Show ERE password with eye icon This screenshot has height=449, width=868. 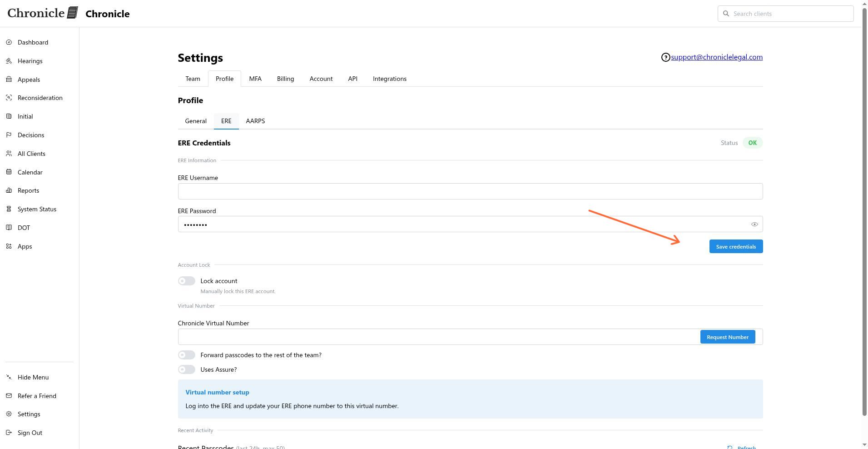(x=754, y=224)
